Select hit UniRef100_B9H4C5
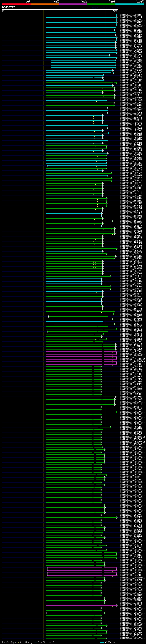Screen dimensions: 146x644 coord(131,58)
